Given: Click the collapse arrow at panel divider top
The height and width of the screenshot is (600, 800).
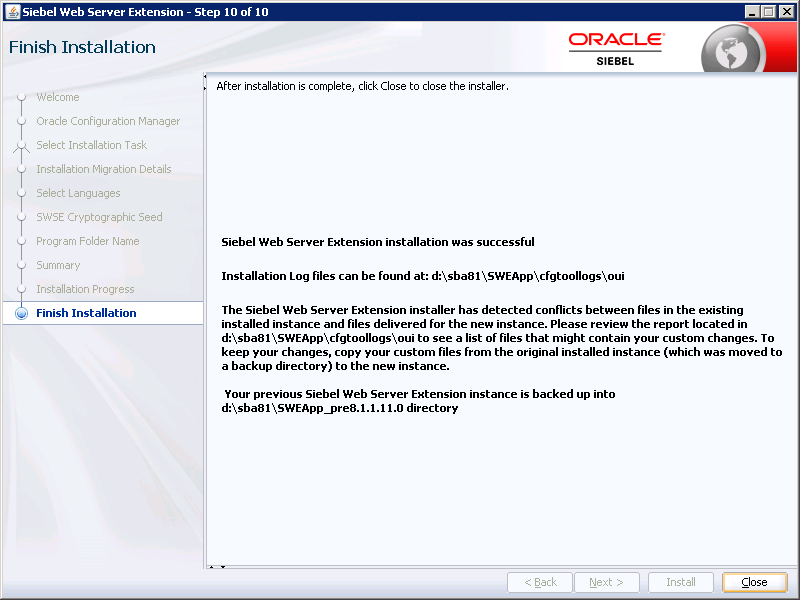Looking at the screenshot, I should (x=205, y=77).
